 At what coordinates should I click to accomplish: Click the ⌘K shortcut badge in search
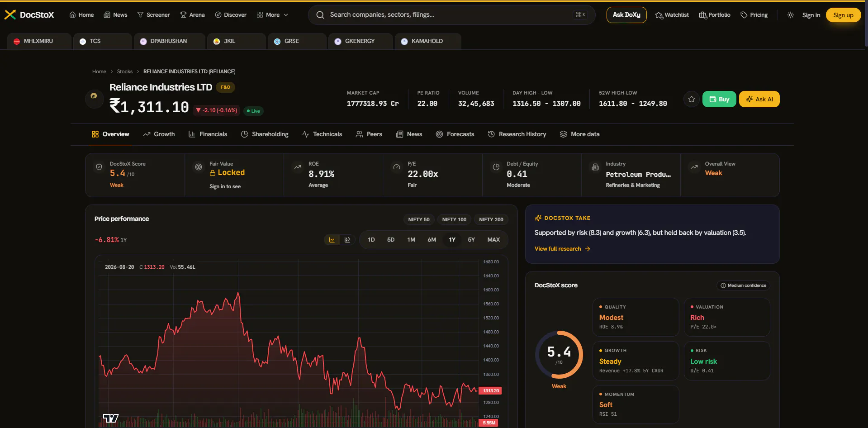click(x=580, y=15)
